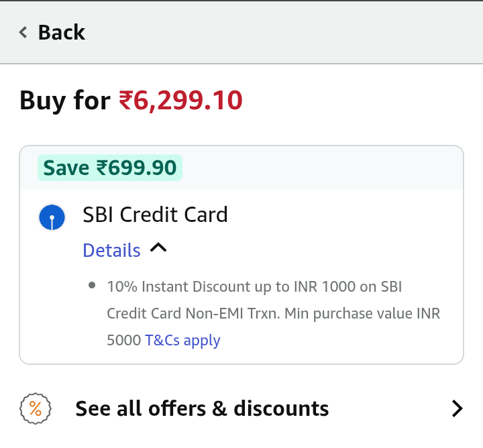This screenshot has width=483, height=448.
Task: Click the back chevron arrow icon
Action: click(x=23, y=32)
